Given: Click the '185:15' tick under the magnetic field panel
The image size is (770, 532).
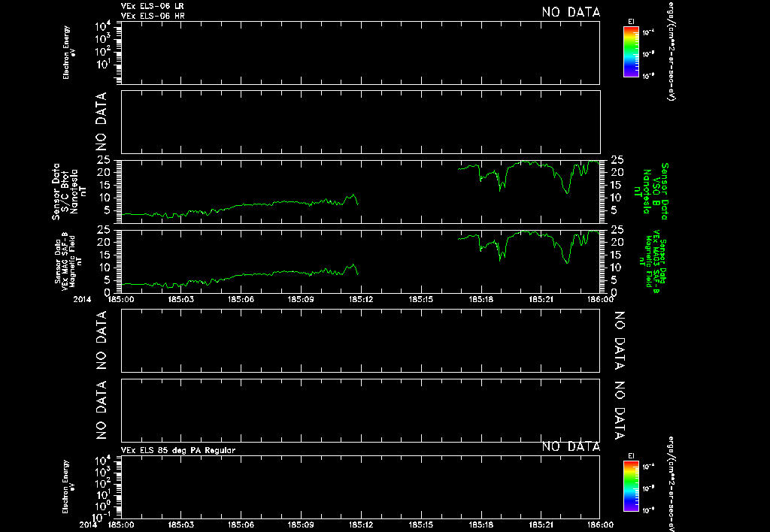Looking at the screenshot, I should point(421,299).
